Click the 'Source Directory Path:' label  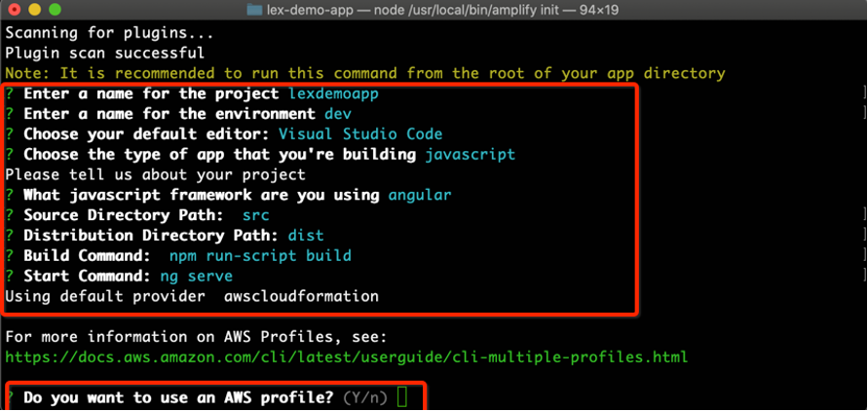pyautogui.click(x=124, y=215)
